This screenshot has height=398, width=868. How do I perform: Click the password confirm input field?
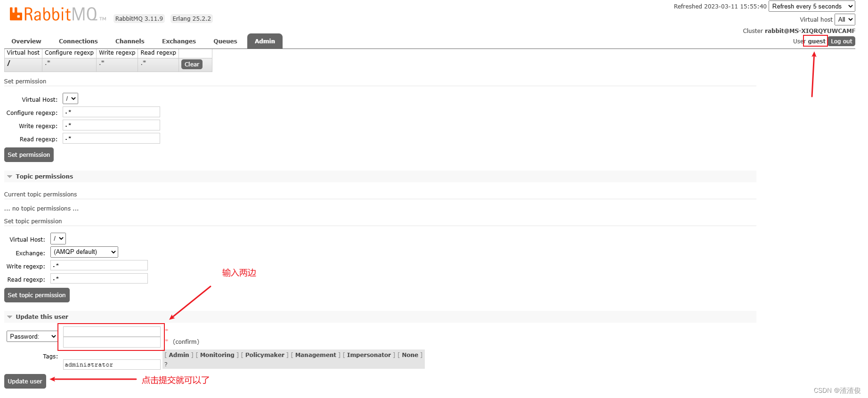[112, 342]
